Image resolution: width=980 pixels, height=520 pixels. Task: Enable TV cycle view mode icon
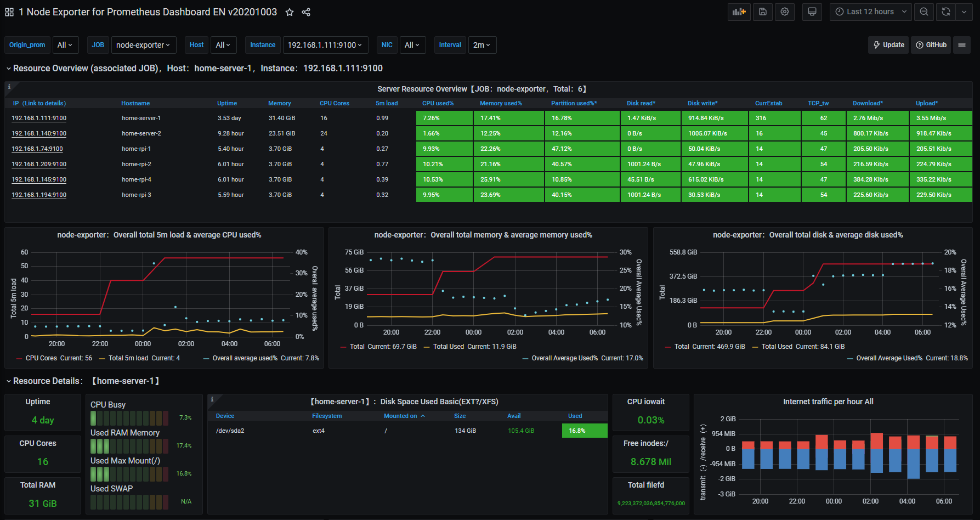(812, 12)
